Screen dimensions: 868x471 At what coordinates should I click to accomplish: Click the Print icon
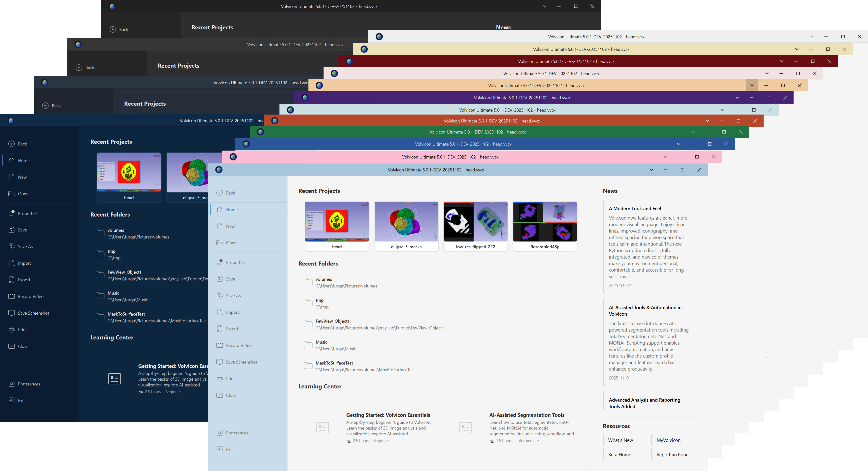click(x=220, y=378)
